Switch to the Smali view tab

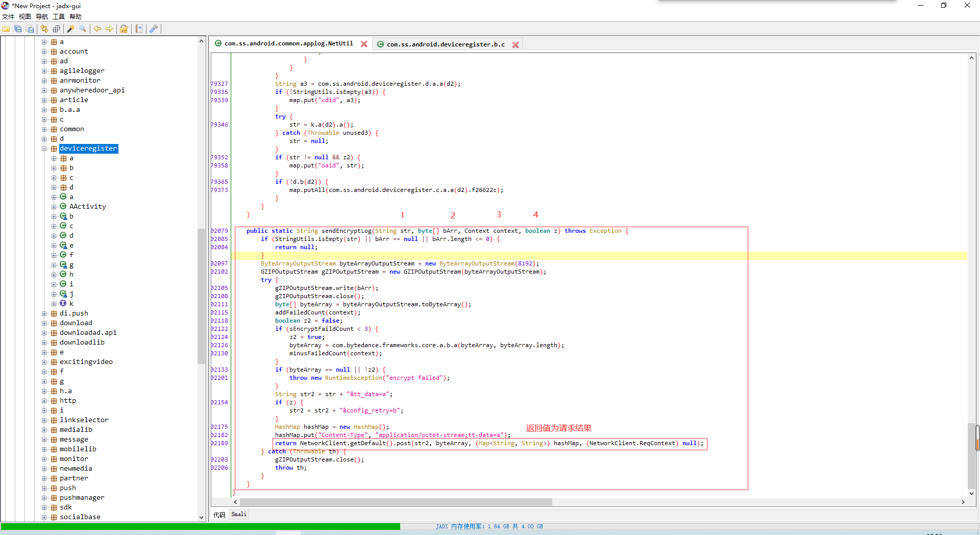(239, 515)
